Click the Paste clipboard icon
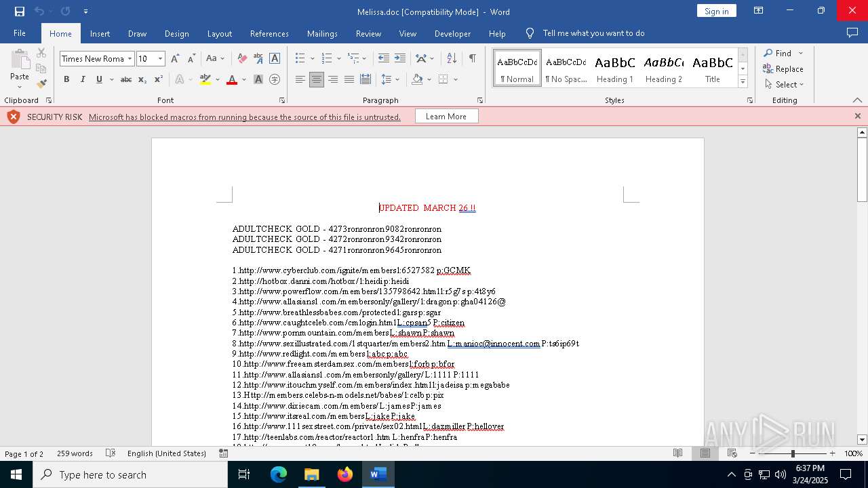This screenshot has height=488, width=868. [20, 60]
